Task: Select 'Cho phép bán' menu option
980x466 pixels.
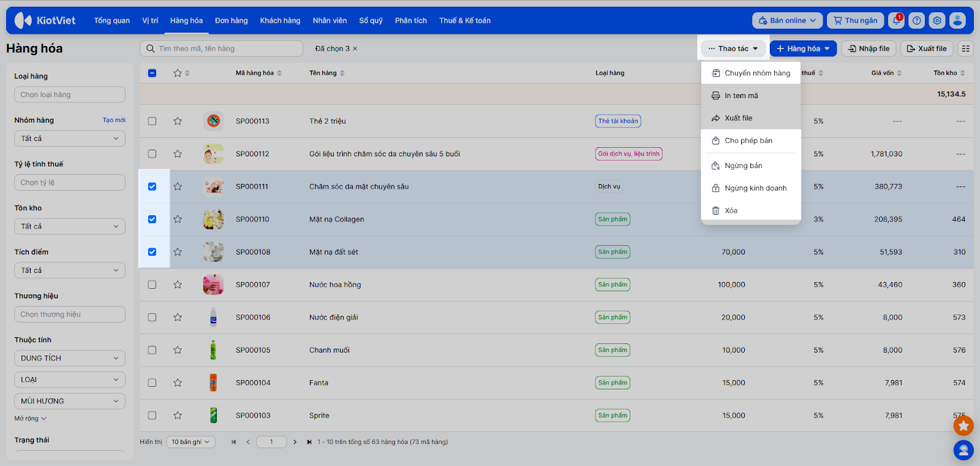Action: 751,140
